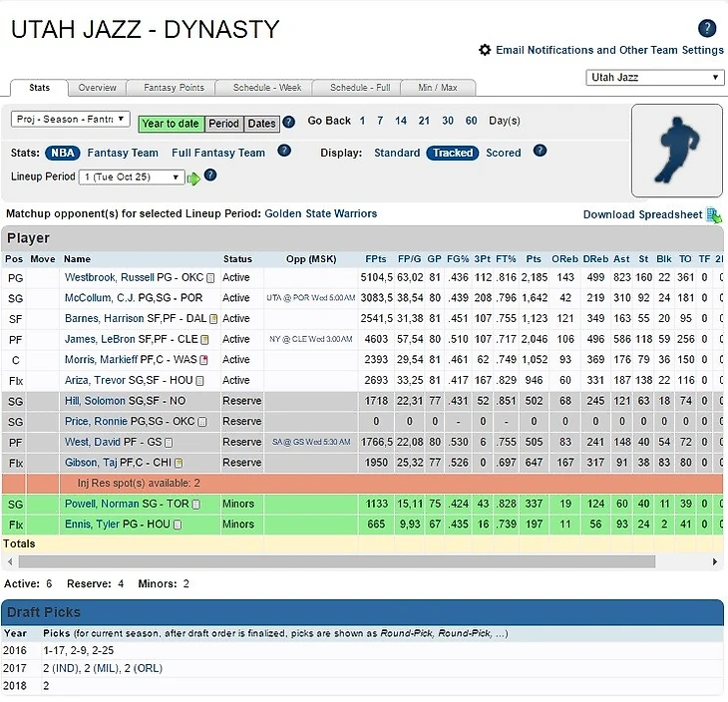The height and width of the screenshot is (702, 728).
Task: Click Download Spreadsheet link
Action: pyautogui.click(x=642, y=214)
